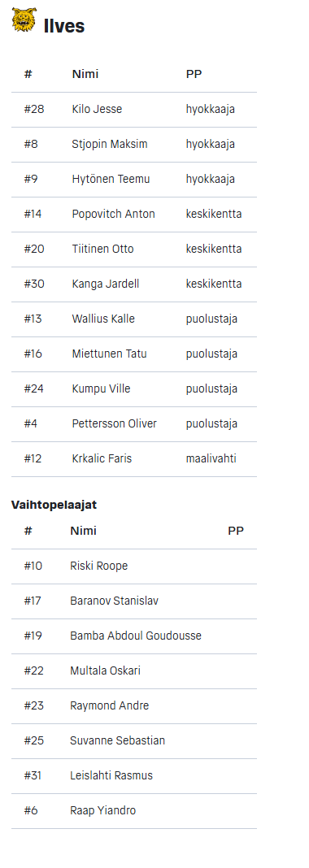309x868 pixels.
Task: Click the PP column header in the substitutes table
Action: click(236, 531)
